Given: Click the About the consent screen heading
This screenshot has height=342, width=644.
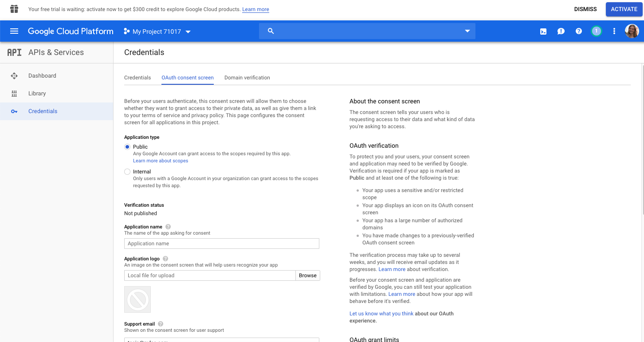Looking at the screenshot, I should pyautogui.click(x=385, y=101).
